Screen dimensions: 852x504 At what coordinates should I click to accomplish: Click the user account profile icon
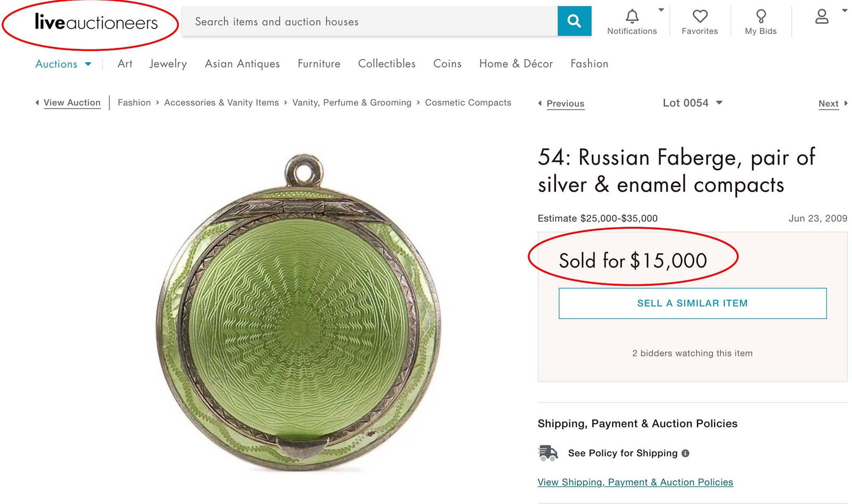pyautogui.click(x=822, y=17)
